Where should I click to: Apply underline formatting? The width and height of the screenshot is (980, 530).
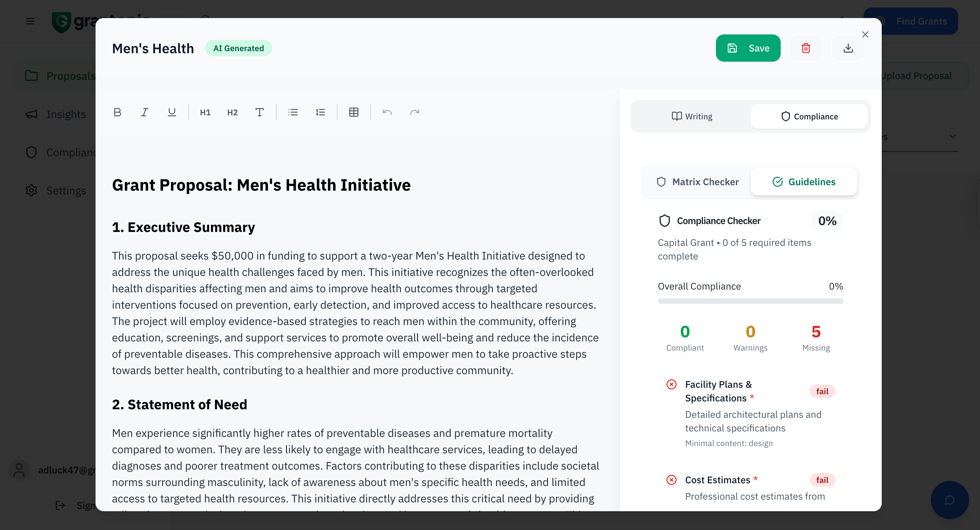pos(172,112)
